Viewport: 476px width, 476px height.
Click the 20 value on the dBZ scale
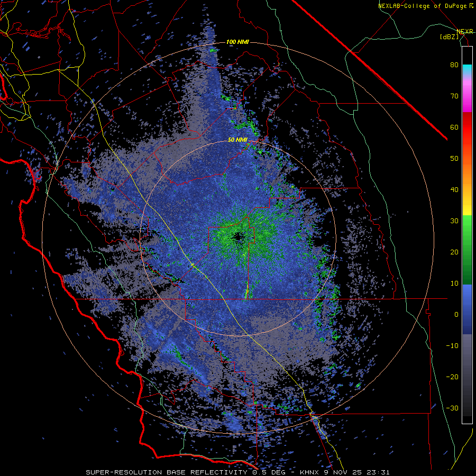pyautogui.click(x=454, y=252)
